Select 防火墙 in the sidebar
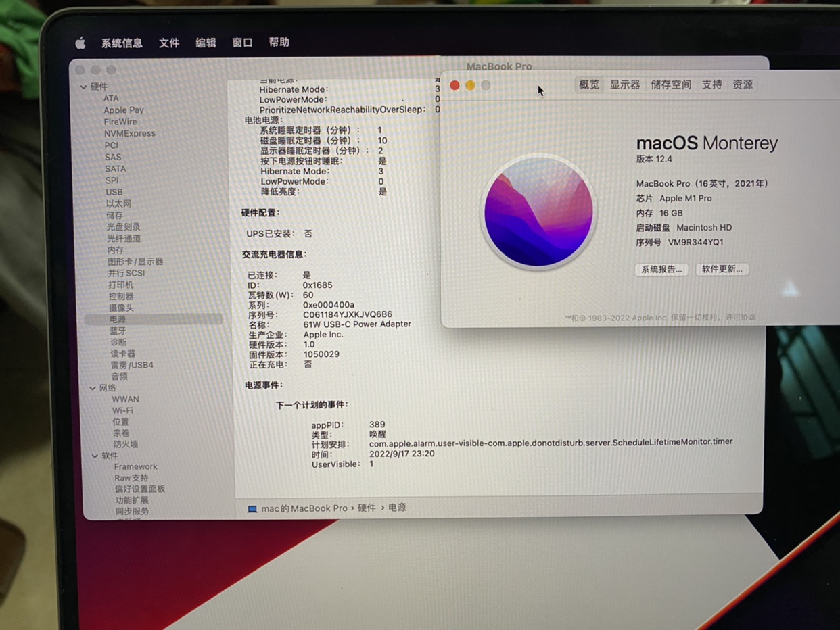Screen dimensions: 840x630 (x=126, y=444)
